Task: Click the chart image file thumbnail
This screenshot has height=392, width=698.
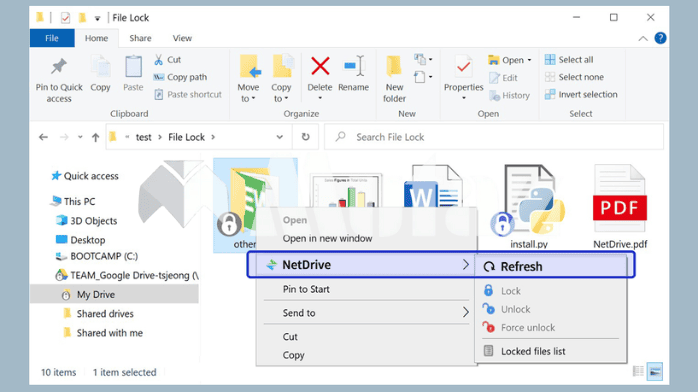Action: coord(346,191)
